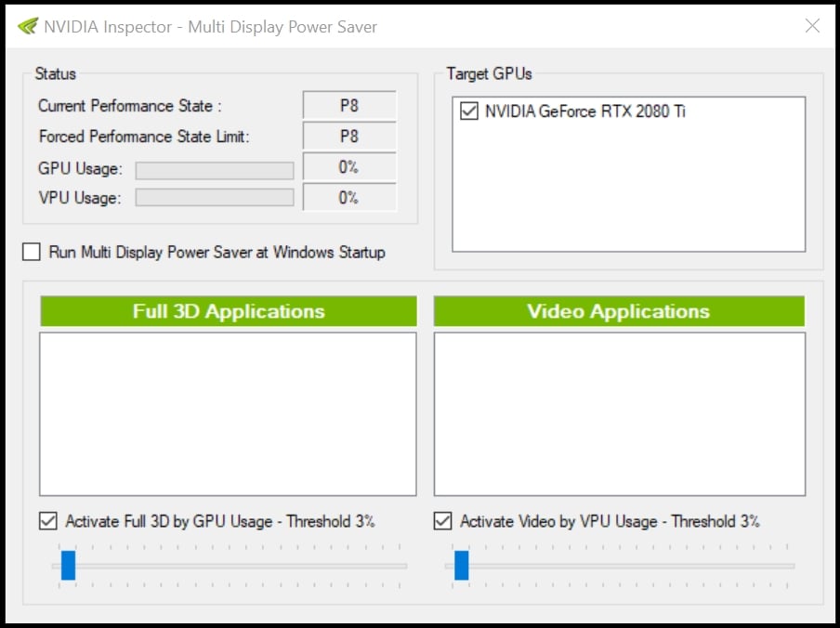
Task: Click the GPU usage threshold slider handle
Action: [68, 565]
